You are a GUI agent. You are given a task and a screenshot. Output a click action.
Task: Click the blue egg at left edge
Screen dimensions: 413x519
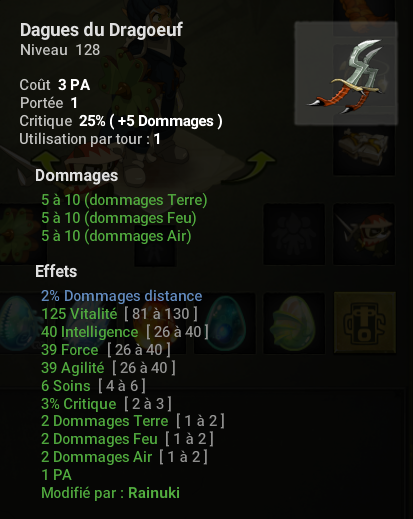(x=17, y=323)
